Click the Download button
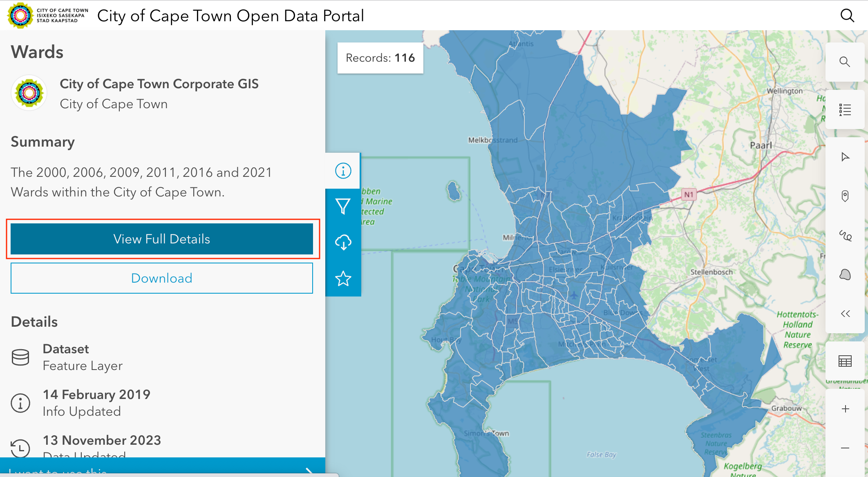The height and width of the screenshot is (477, 868). 162,278
